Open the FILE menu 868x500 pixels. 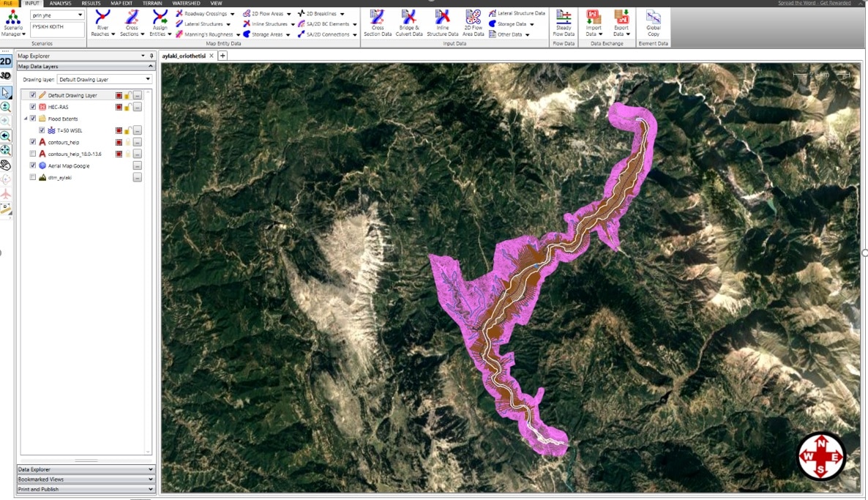[8, 4]
